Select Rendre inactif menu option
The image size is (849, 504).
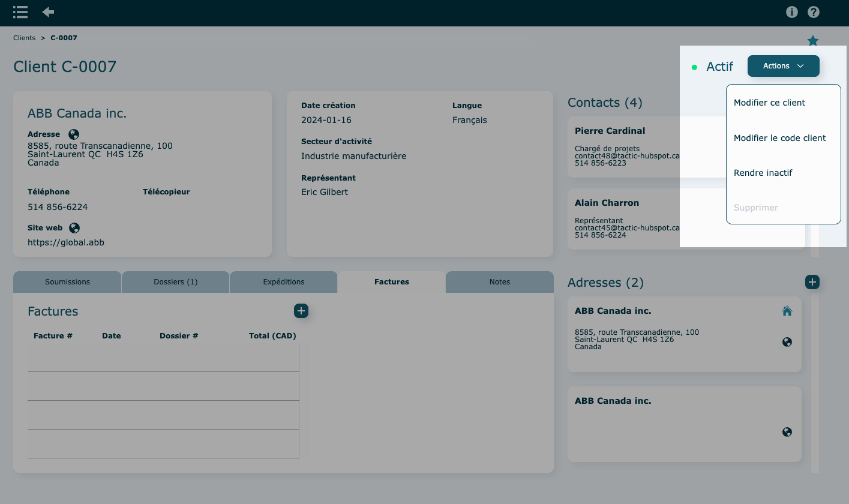(763, 173)
